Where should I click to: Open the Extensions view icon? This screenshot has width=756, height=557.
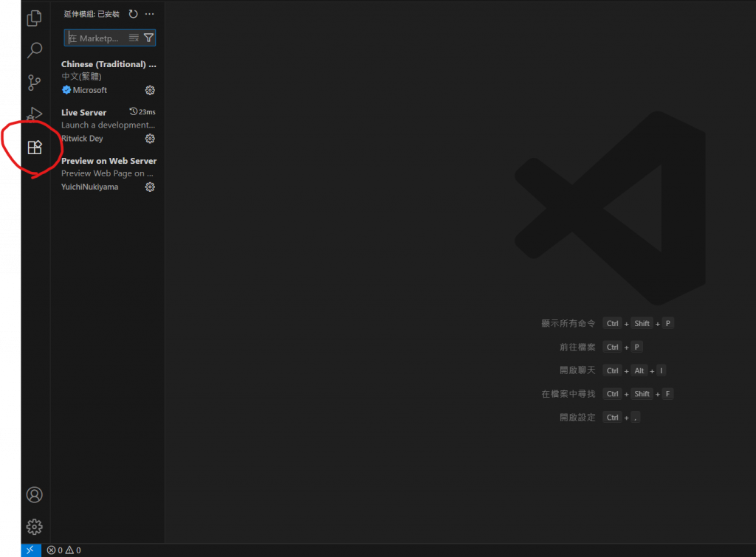pos(35,147)
